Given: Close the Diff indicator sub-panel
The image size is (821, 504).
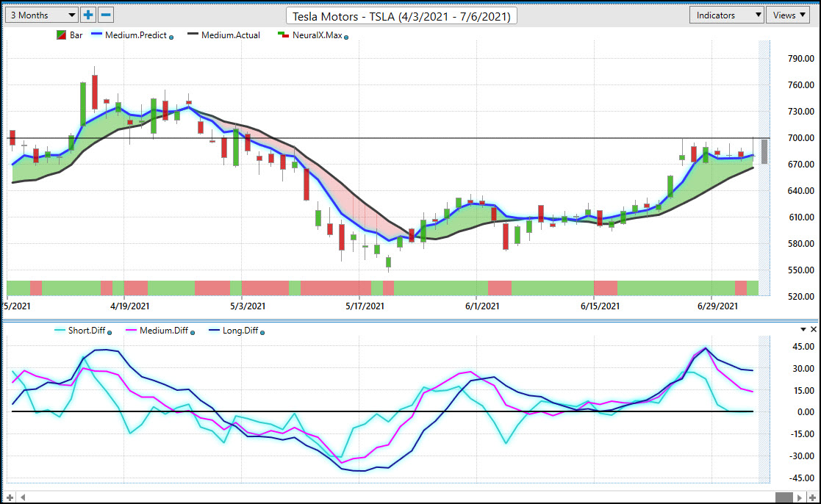Looking at the screenshot, I should tap(813, 329).
